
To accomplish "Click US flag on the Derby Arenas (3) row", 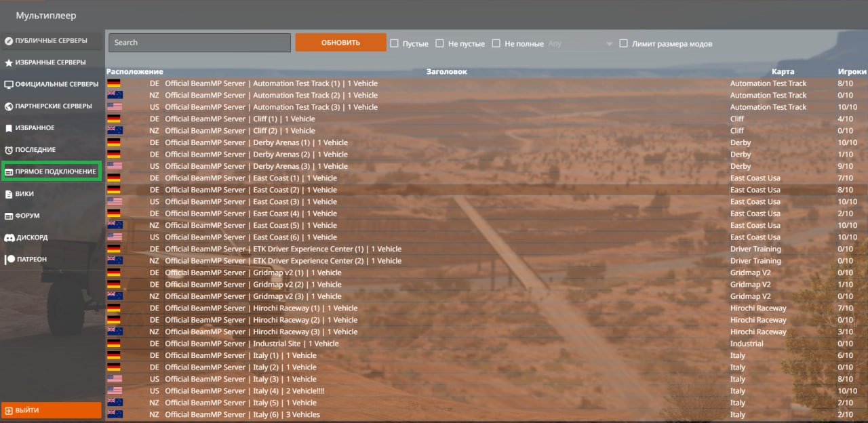I will click(x=114, y=166).
